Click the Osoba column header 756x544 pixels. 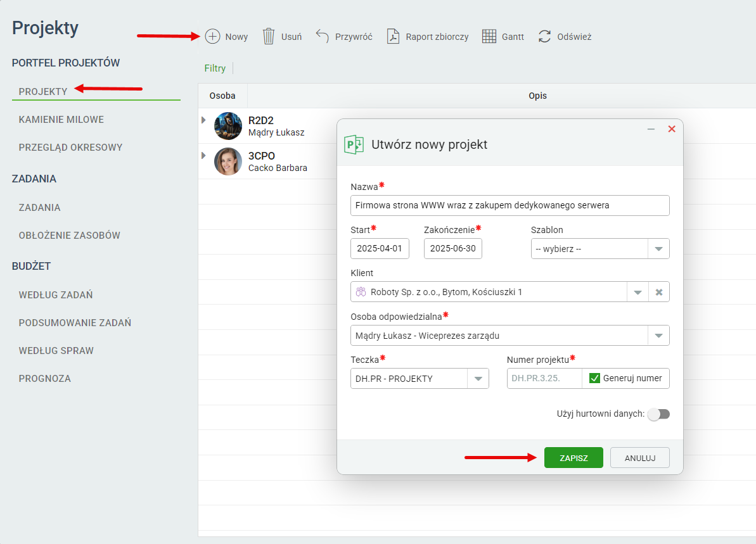point(222,96)
